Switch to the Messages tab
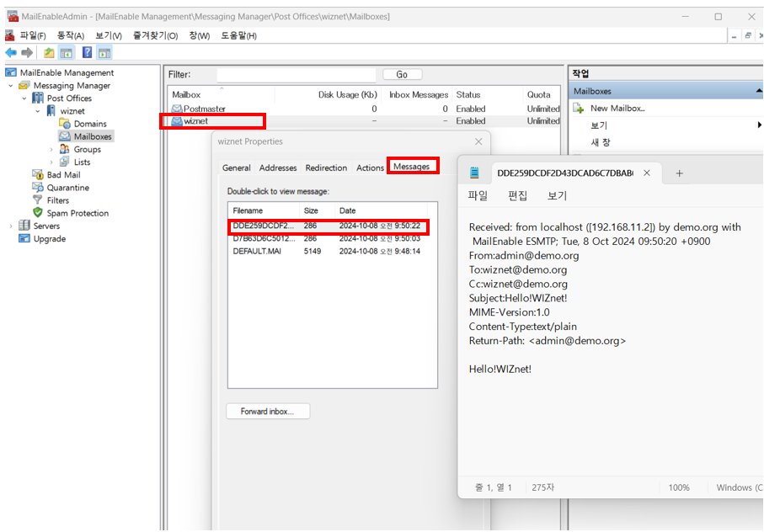 (412, 166)
